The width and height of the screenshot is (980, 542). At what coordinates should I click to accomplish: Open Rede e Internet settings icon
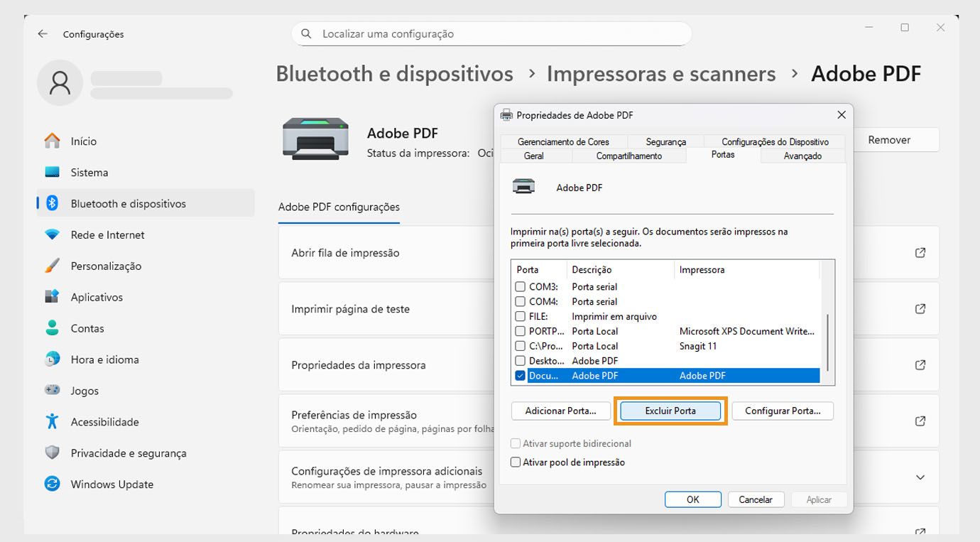pos(53,234)
